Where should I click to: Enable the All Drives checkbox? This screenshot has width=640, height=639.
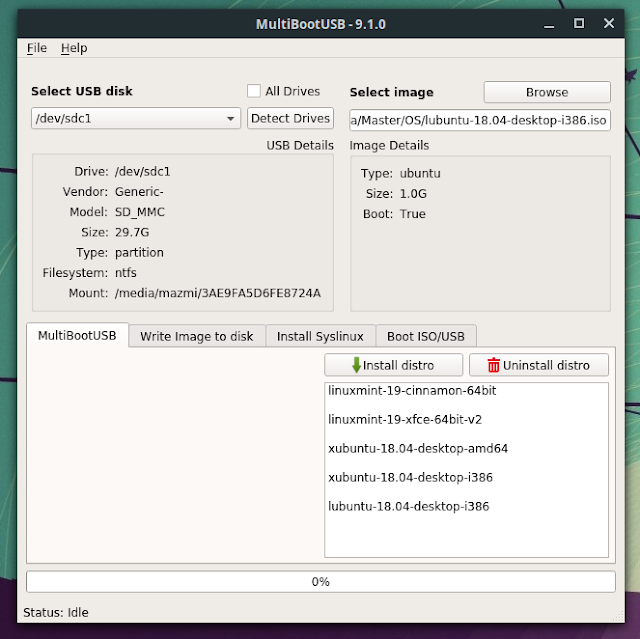click(253, 91)
